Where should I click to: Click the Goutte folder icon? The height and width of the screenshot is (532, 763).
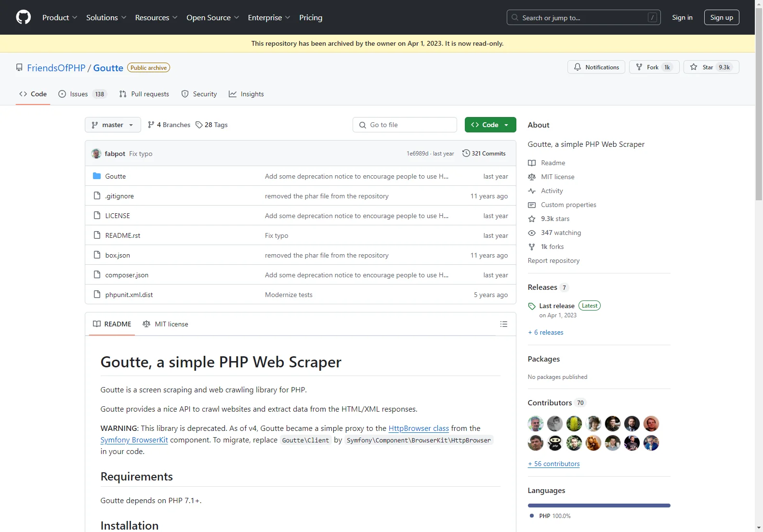coord(97,176)
